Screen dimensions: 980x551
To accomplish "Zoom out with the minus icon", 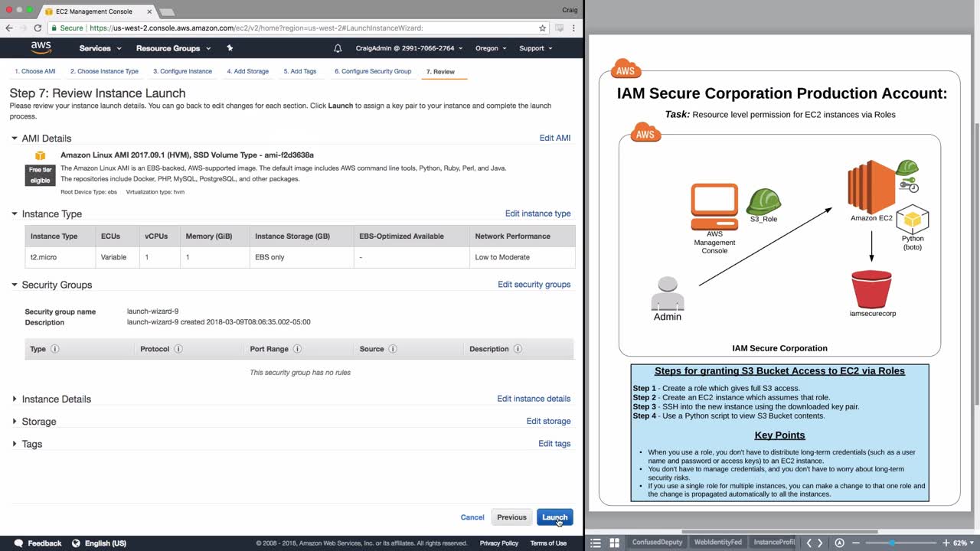I will click(856, 543).
